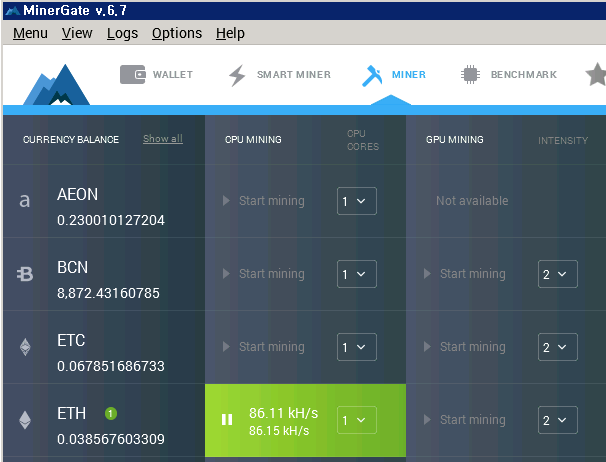Start BCN CPU mining
Screen dimensions: 606x462
pos(264,274)
